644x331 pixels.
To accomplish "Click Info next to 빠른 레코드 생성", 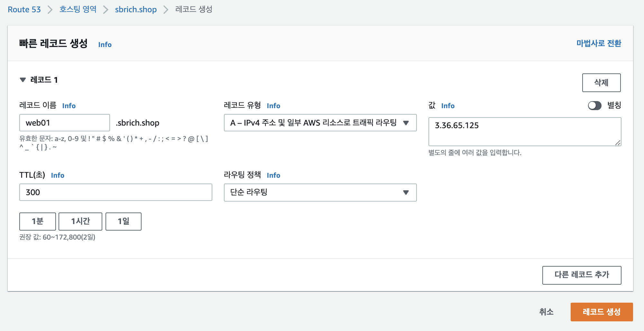I will [x=105, y=44].
